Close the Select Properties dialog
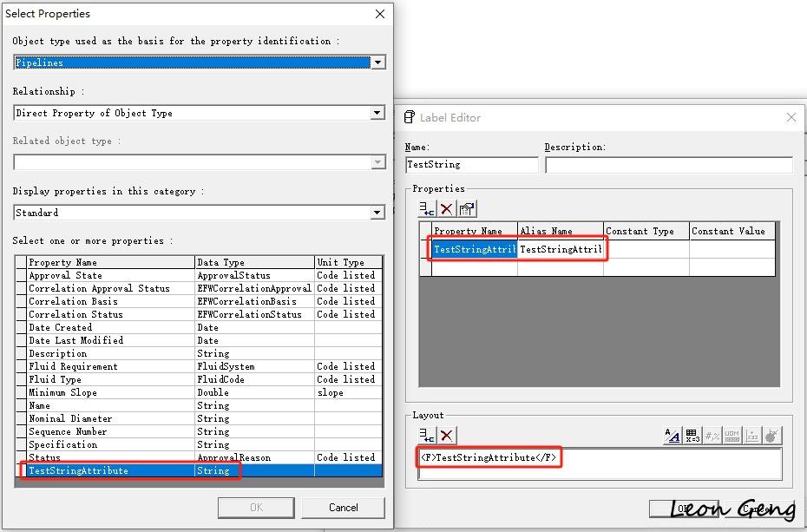This screenshot has height=532, width=807. 380,14
